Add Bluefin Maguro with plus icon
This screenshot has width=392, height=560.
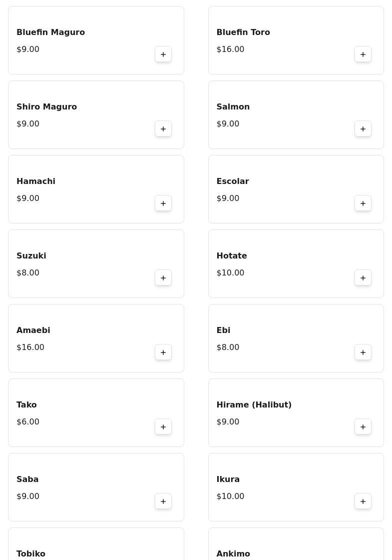tap(163, 54)
